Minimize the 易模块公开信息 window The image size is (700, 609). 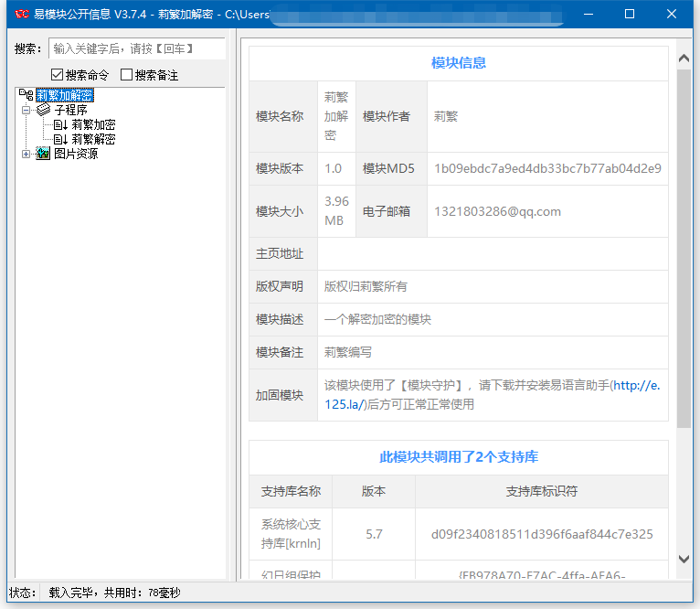point(589,14)
